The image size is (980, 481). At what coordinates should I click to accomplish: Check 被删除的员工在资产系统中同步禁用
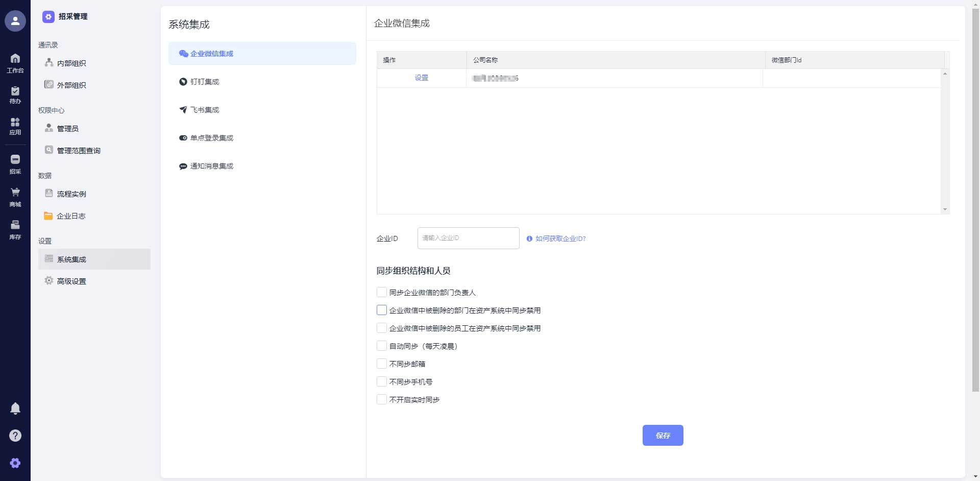(382, 328)
